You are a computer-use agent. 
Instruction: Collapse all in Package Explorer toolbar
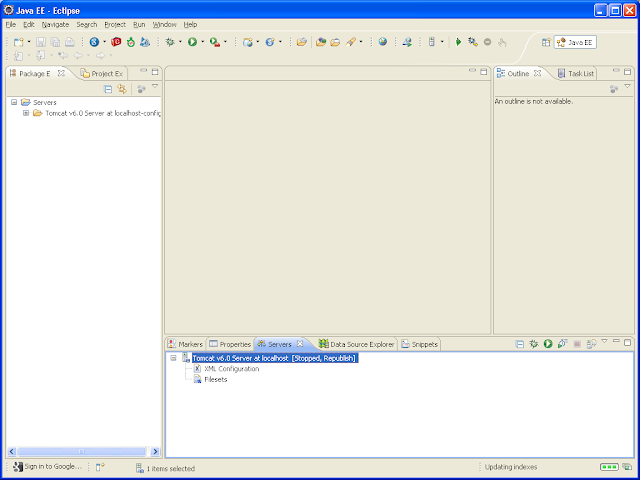108,89
